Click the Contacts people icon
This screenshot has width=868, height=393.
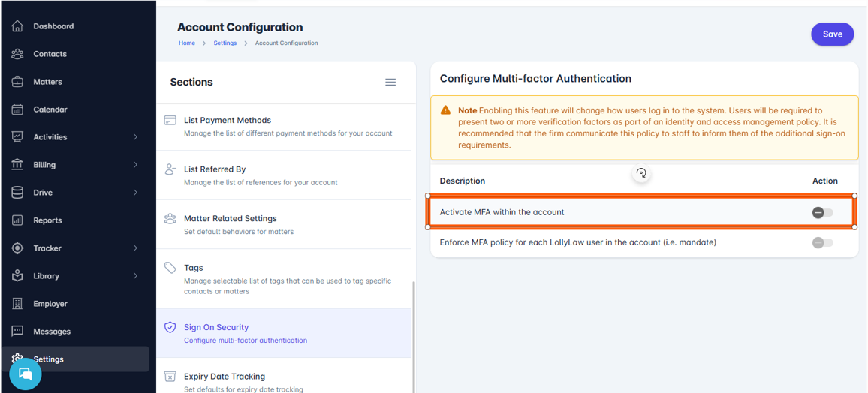[x=17, y=53]
